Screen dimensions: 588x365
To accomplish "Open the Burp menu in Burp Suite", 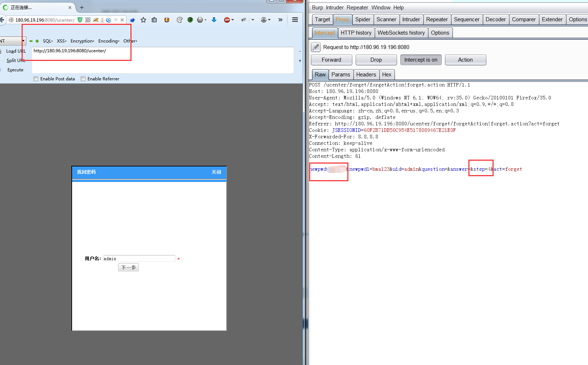I will (317, 8).
